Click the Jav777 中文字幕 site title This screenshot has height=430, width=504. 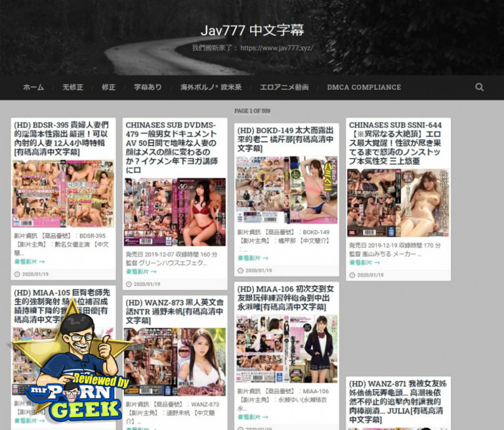(252, 31)
